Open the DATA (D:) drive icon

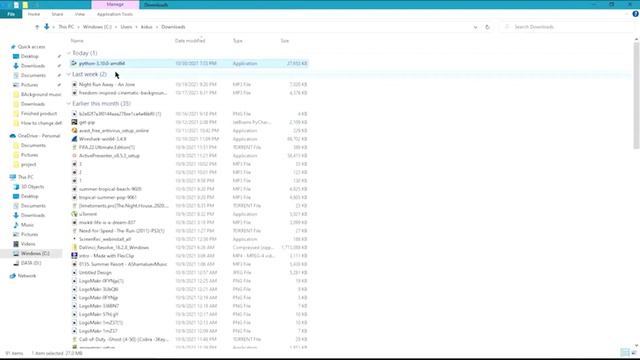(x=16, y=263)
